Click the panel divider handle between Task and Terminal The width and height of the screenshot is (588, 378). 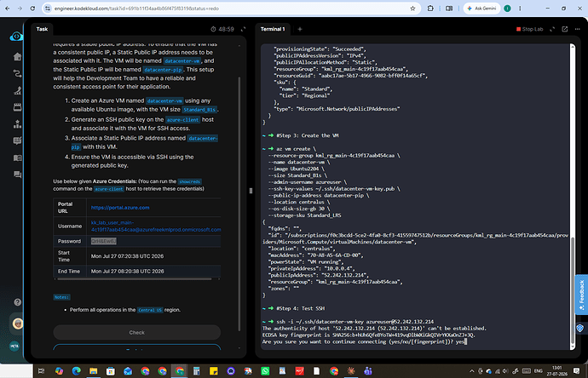pyautogui.click(x=251, y=191)
